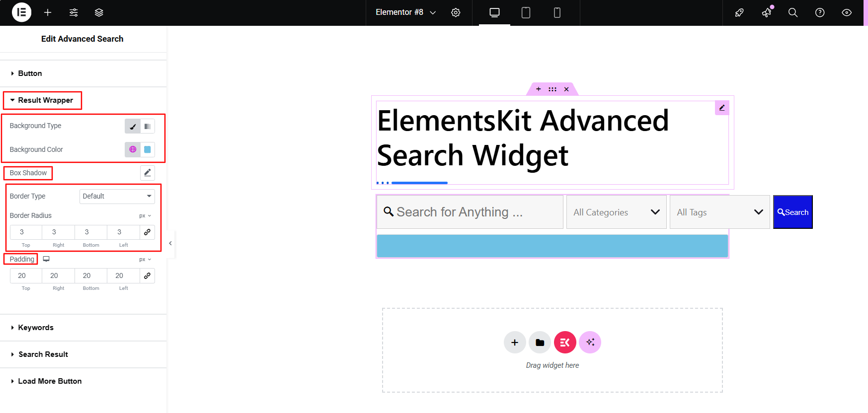Click the heading widget edit pencil icon
This screenshot has height=413, width=868.
[722, 108]
